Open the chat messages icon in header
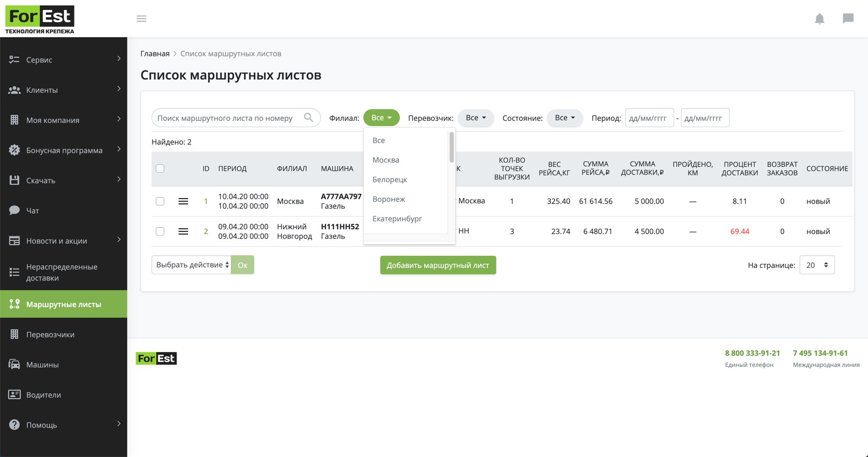This screenshot has width=868, height=457. coord(848,19)
